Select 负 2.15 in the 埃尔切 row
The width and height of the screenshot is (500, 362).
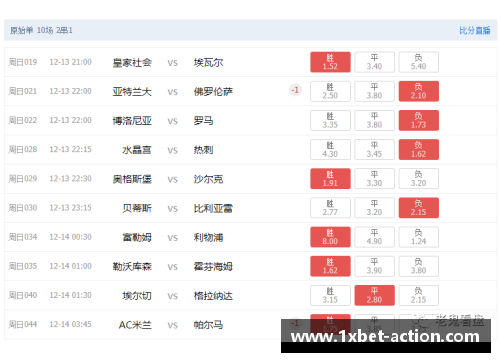[418, 295]
